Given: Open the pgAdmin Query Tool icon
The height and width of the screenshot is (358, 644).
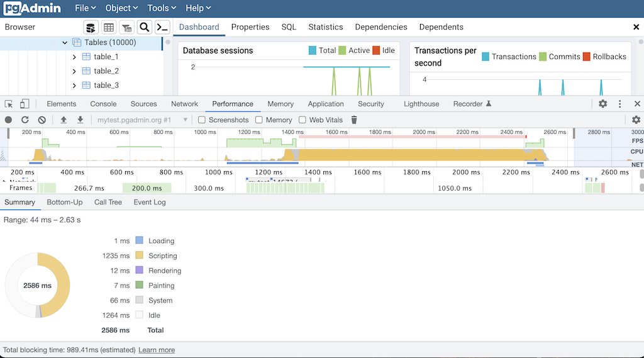Looking at the screenshot, I should click(x=91, y=27).
